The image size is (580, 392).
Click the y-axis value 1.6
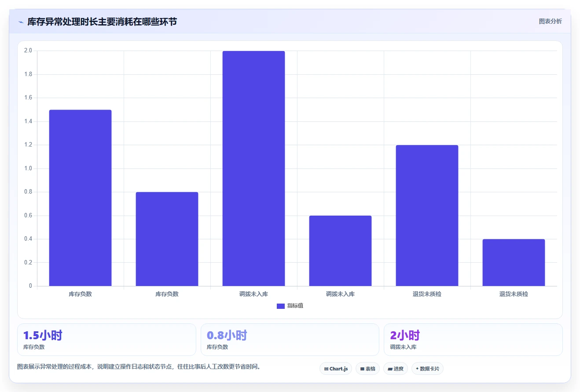28,98
